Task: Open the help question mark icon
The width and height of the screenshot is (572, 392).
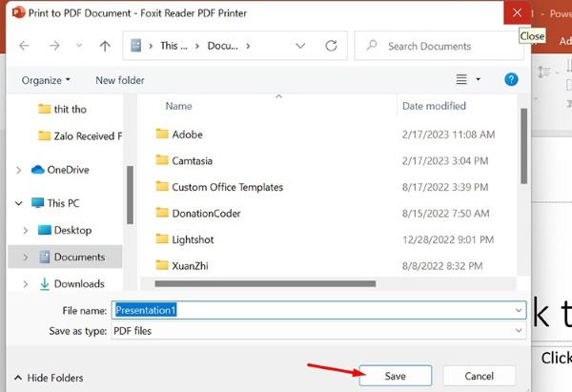Action: [511, 80]
